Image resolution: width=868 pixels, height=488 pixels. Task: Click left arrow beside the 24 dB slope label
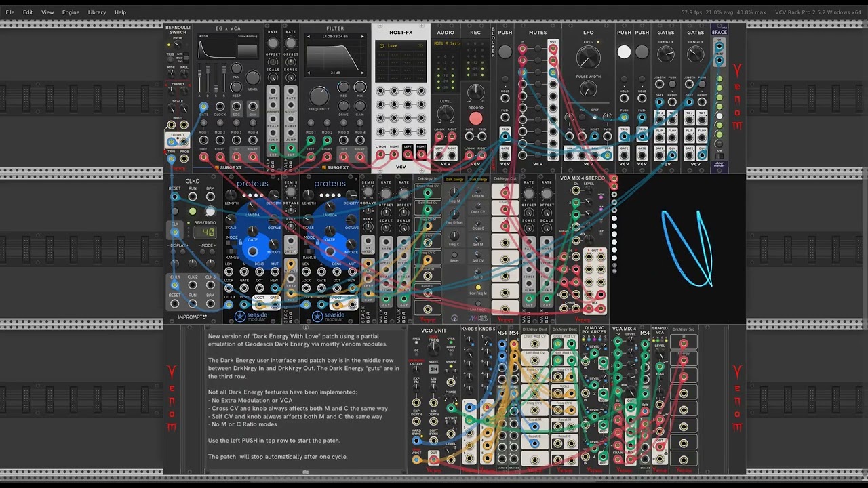click(x=309, y=73)
